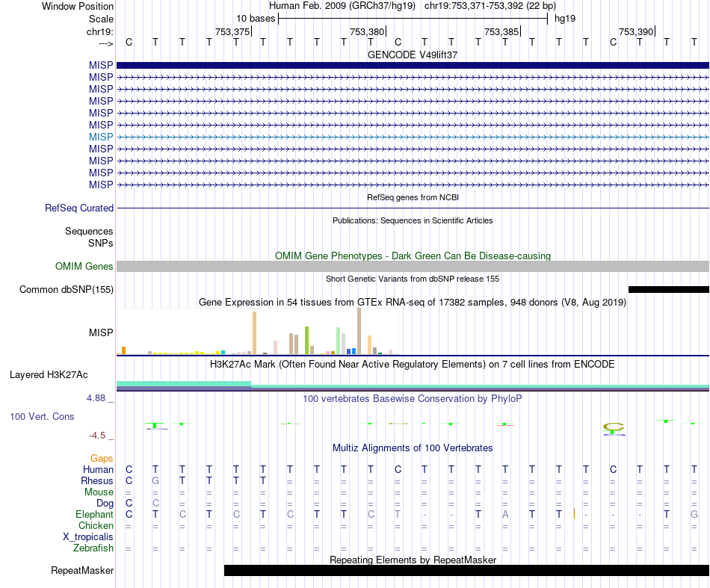
Task: Click the RepeatMasker track label
Action: click(x=82, y=570)
